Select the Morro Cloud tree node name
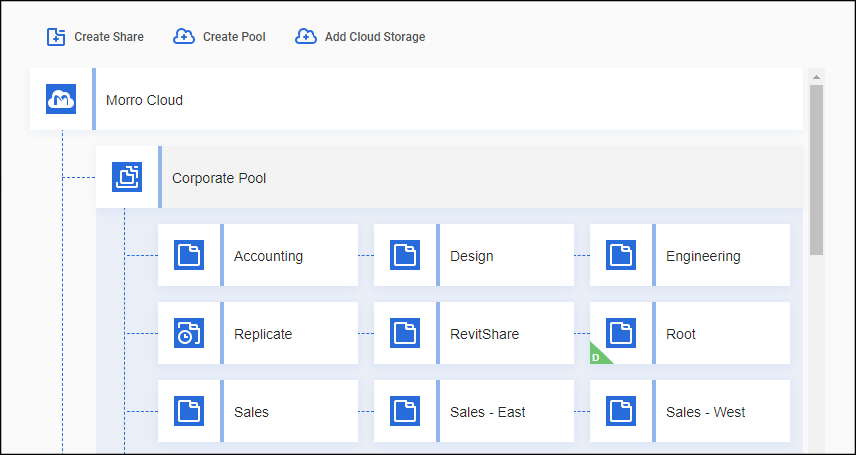The height and width of the screenshot is (455, 856). pos(144,101)
